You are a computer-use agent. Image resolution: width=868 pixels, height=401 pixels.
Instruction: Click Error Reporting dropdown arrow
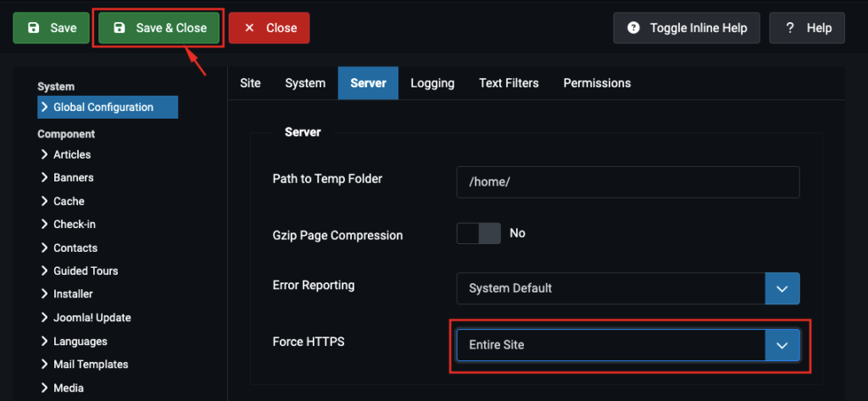[782, 288]
